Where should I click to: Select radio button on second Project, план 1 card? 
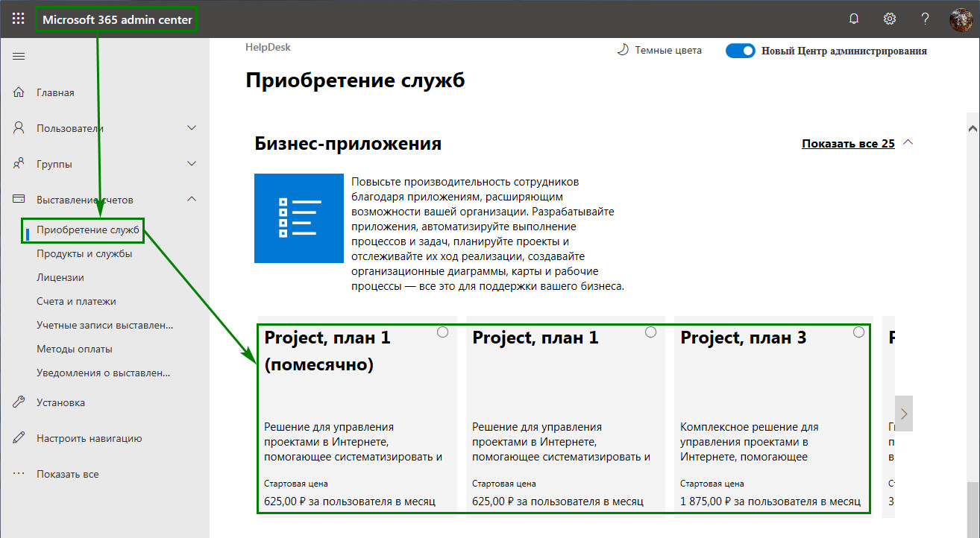click(x=650, y=332)
